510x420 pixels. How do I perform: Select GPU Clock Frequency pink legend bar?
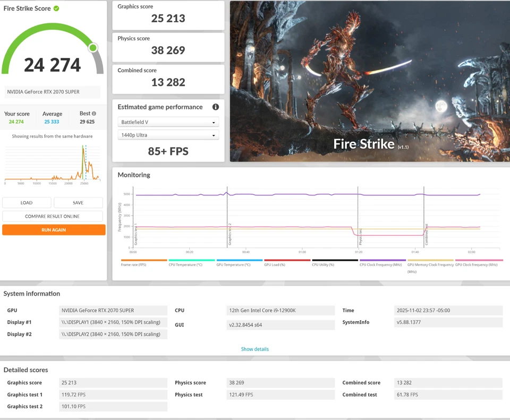(478, 260)
